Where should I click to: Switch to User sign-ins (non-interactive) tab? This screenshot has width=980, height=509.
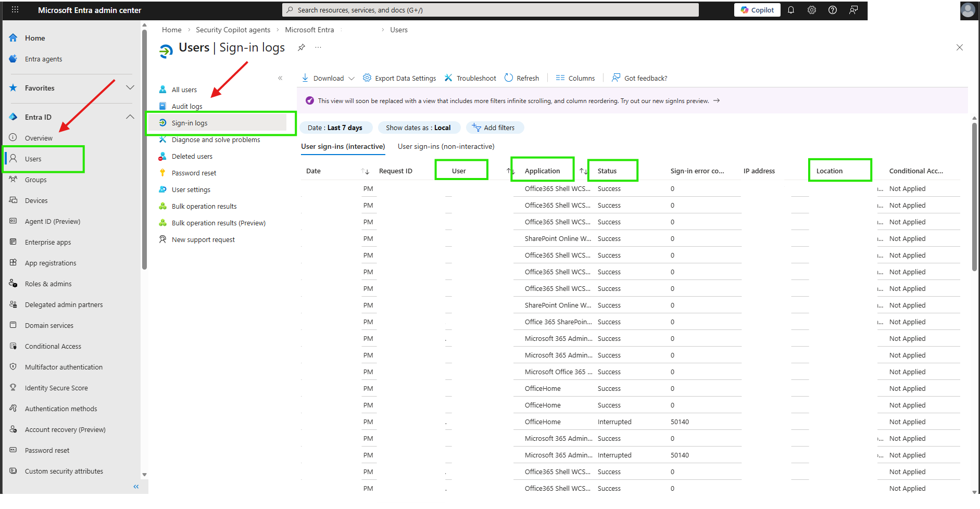click(x=446, y=147)
